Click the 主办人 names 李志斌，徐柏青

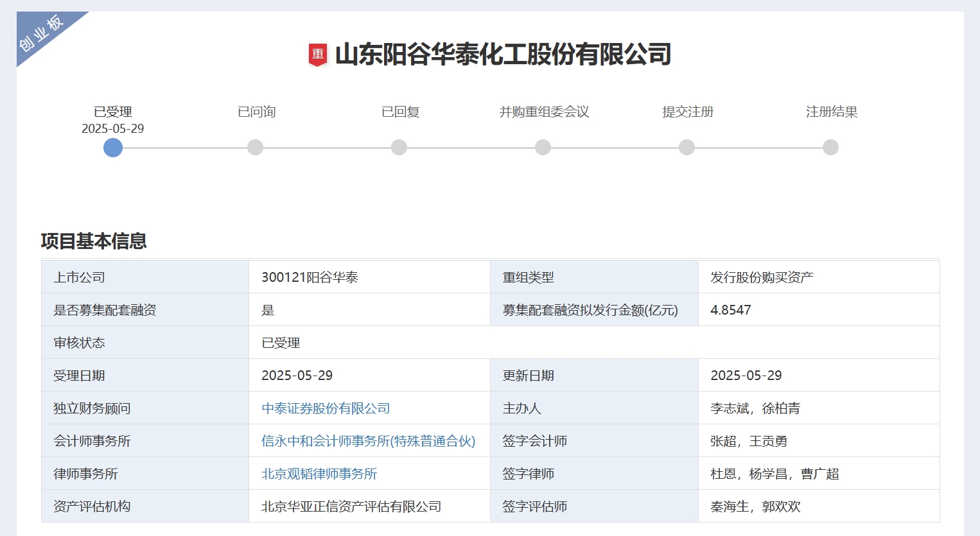click(755, 408)
